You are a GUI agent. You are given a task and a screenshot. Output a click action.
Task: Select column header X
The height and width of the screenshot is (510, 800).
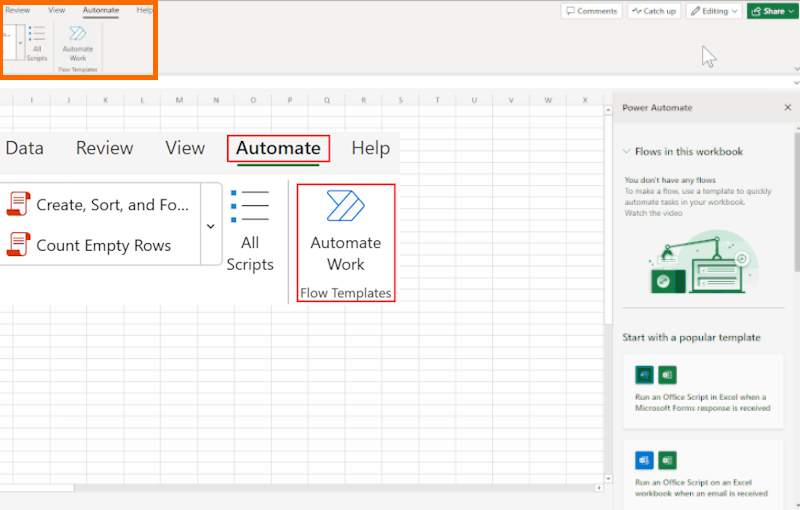tap(585, 100)
